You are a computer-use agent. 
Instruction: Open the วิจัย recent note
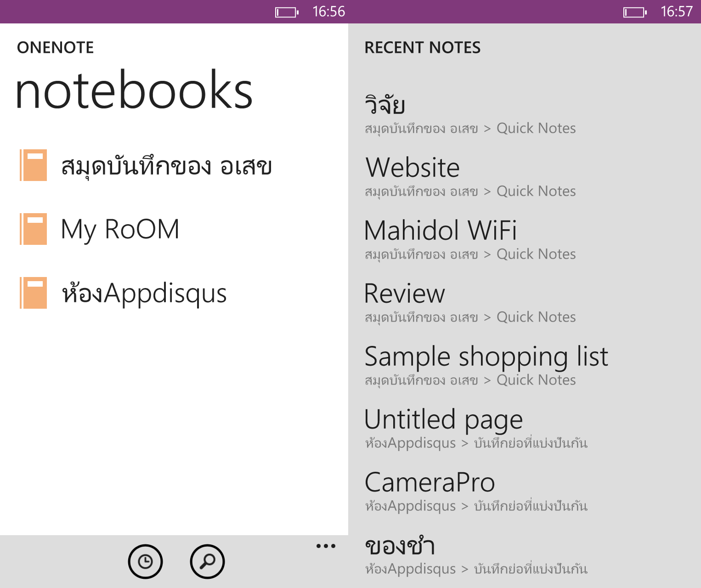(385, 104)
